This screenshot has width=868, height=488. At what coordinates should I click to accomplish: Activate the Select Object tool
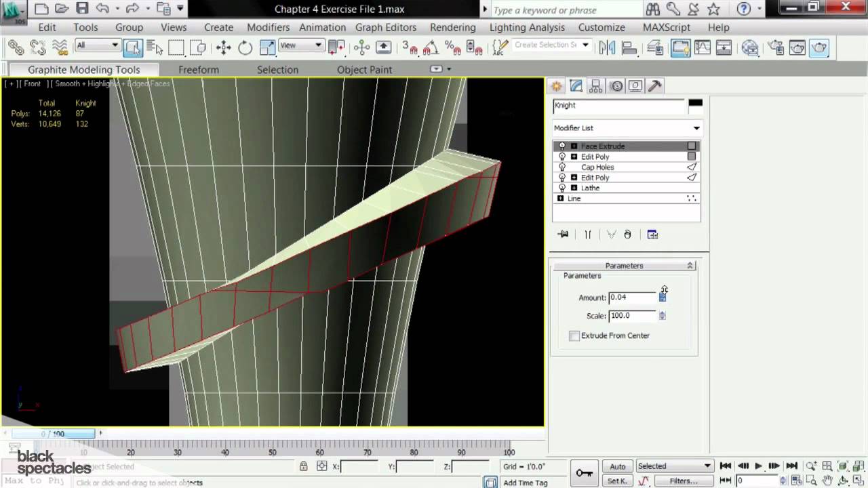coord(133,47)
